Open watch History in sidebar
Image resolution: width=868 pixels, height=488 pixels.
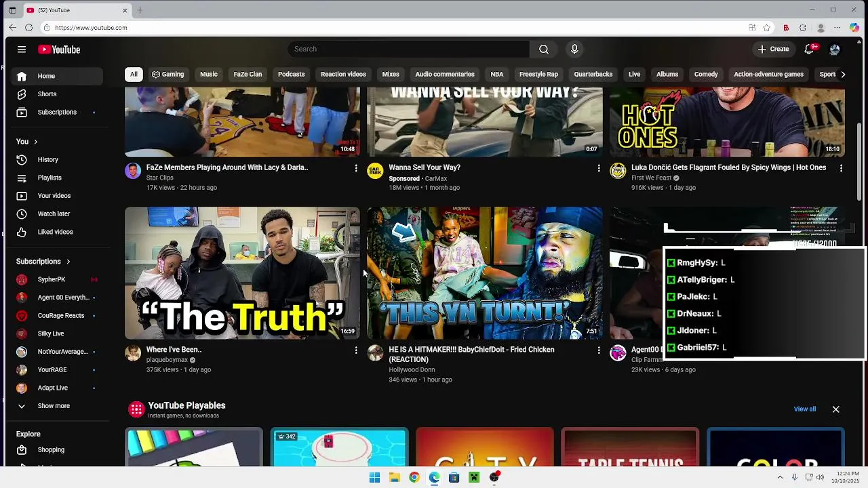pos(57,160)
